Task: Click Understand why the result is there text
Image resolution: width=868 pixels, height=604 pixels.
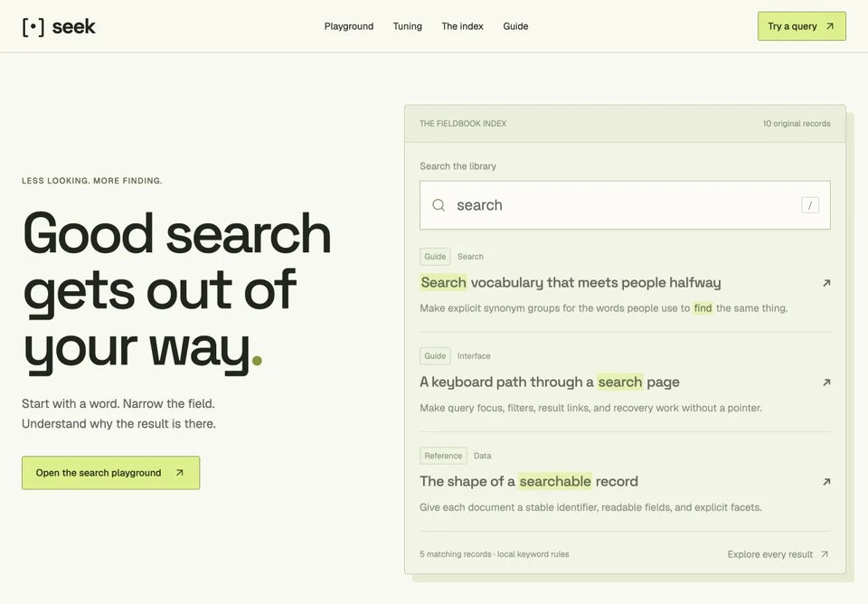Action: click(x=118, y=423)
